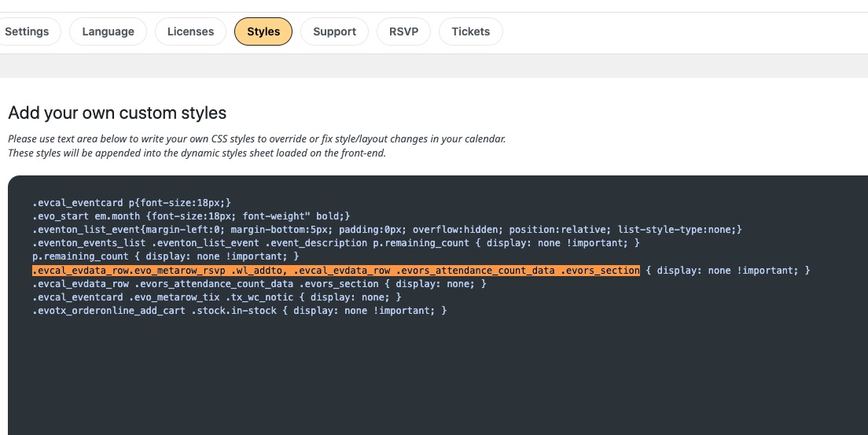Viewport: 868px width, 435px height.
Task: Click the line starting 'p.remaining_count { display'
Action: [166, 256]
